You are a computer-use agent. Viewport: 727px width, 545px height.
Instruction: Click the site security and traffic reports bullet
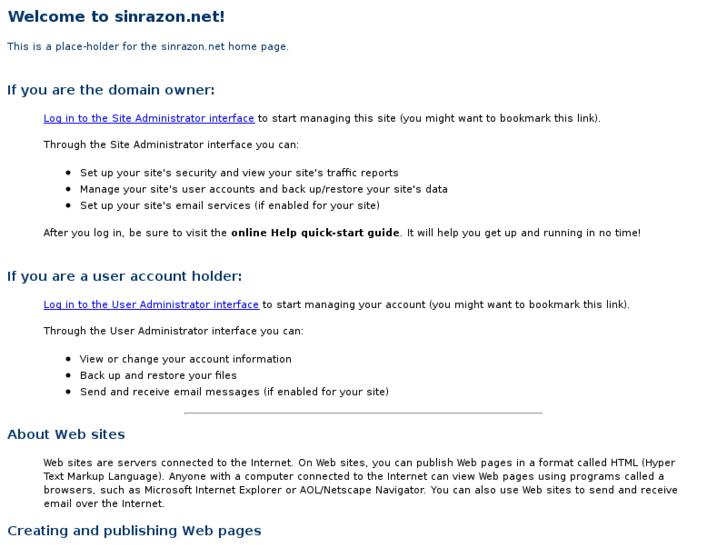point(239,172)
